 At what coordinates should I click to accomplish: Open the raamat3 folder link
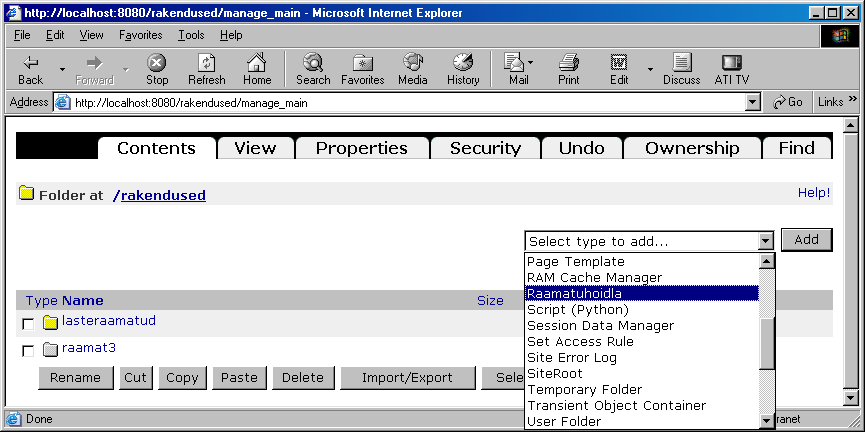click(88, 348)
